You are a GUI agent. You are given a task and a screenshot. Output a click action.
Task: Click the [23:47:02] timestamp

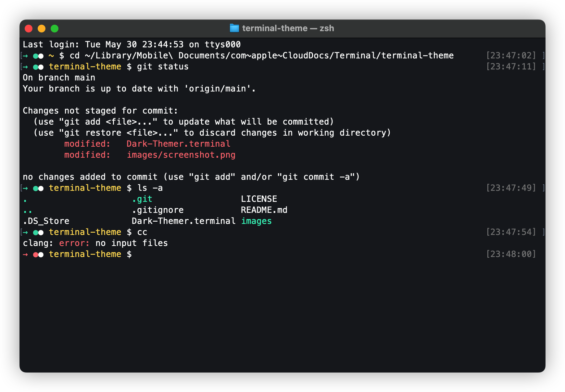511,55
